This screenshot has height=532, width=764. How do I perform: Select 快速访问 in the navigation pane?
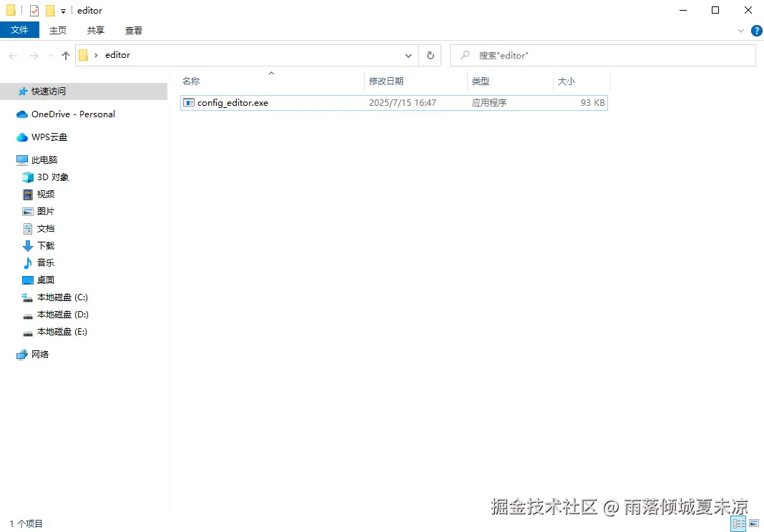(83, 92)
